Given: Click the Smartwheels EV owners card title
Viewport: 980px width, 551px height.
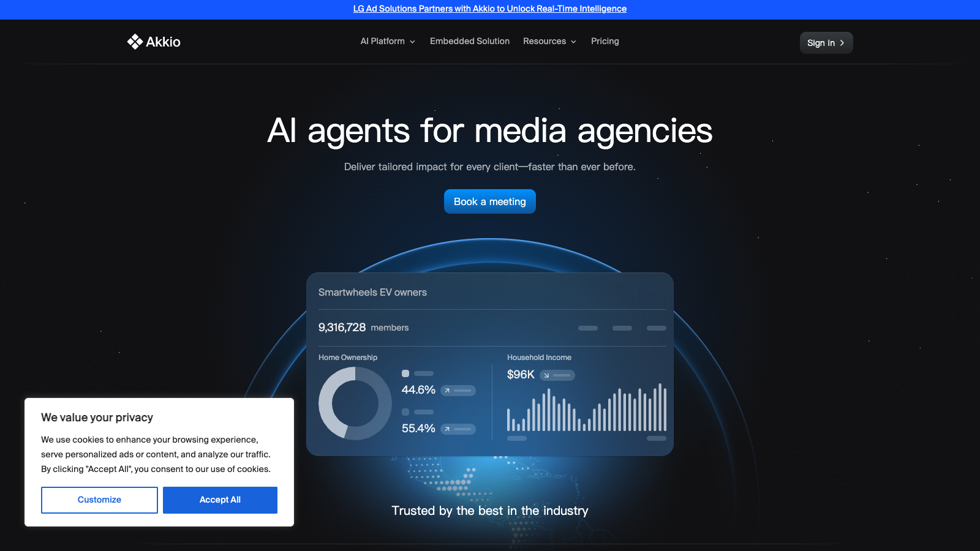Looking at the screenshot, I should coord(372,293).
